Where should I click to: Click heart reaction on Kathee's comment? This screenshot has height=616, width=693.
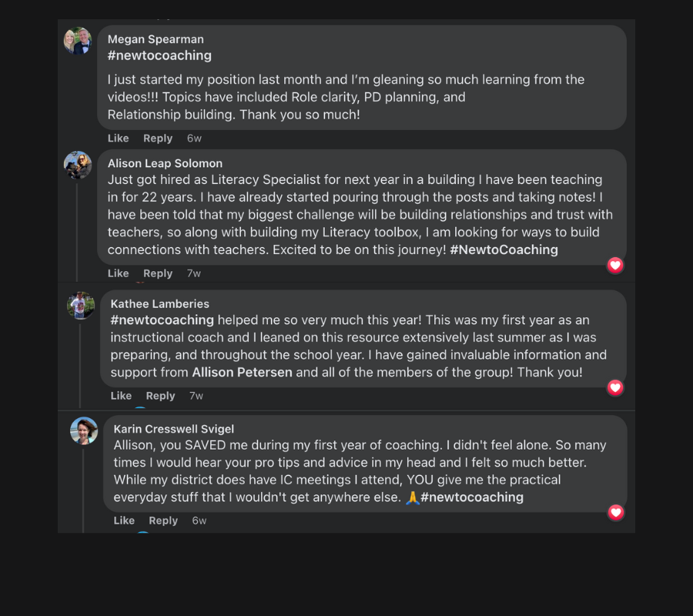click(x=615, y=388)
